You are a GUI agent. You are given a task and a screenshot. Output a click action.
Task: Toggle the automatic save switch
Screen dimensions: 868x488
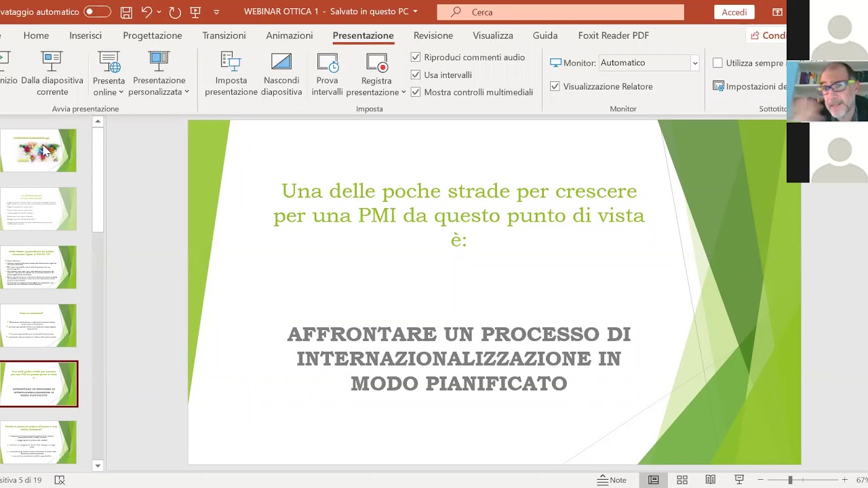(97, 12)
